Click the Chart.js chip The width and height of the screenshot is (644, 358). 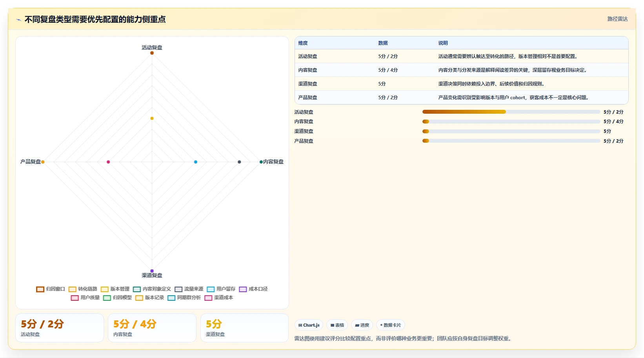click(x=309, y=325)
